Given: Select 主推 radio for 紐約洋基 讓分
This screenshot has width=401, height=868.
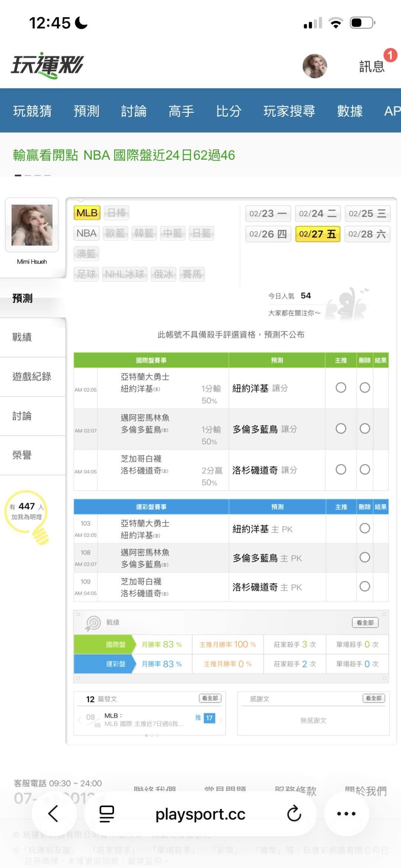Looking at the screenshot, I should click(x=341, y=388).
